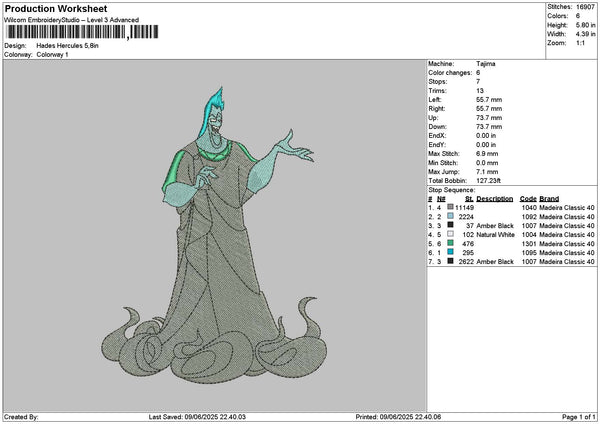600x424 pixels.
Task: Click 'Madeira Classic 40' in stop row 1
Action: click(x=567, y=208)
